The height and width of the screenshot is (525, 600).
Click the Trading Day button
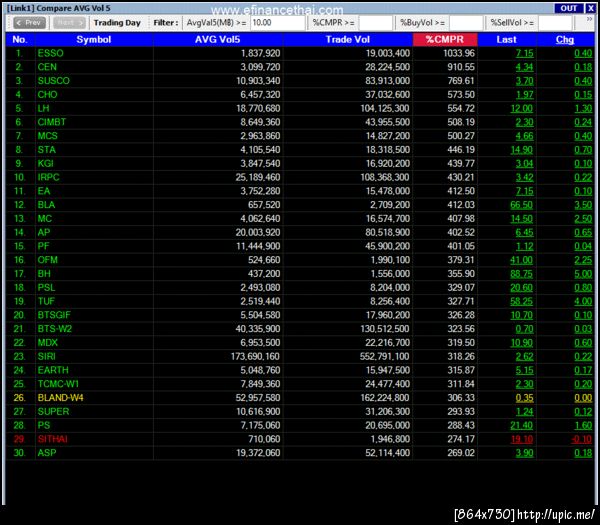pyautogui.click(x=117, y=23)
